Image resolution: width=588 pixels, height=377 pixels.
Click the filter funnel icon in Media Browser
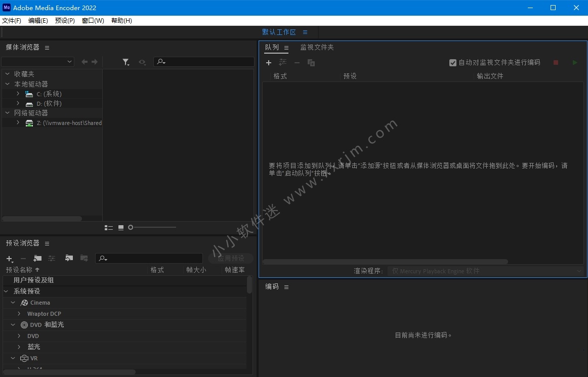(x=125, y=62)
